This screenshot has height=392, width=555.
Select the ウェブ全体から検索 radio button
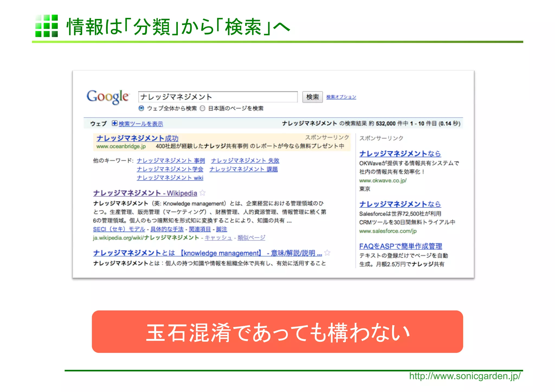141,108
